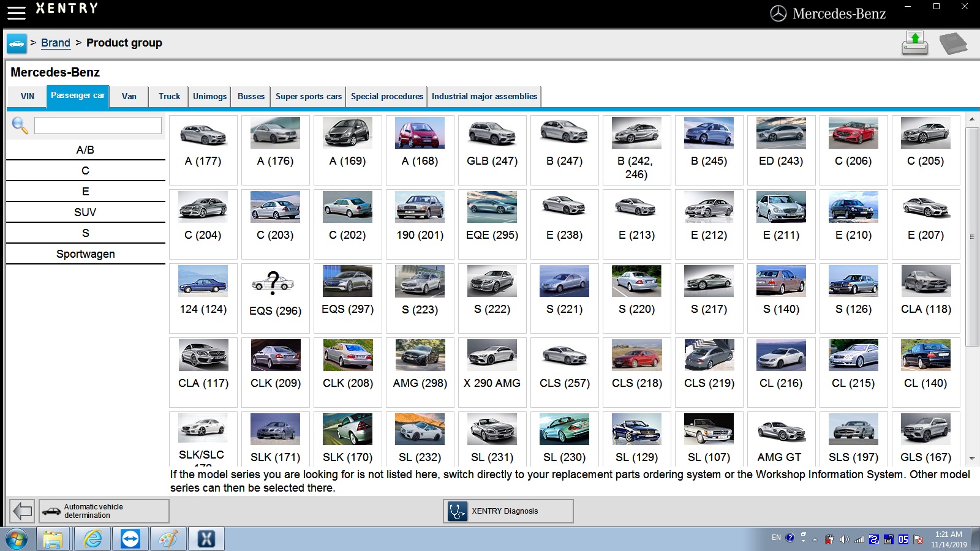This screenshot has height=551, width=980.
Task: Select EQS (296) question-mark tile
Action: pos(276,298)
